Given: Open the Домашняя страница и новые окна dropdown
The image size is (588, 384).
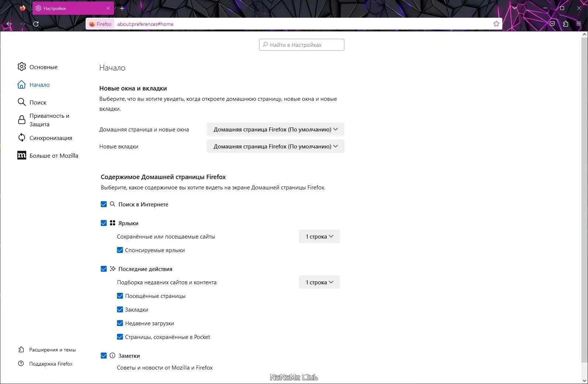Looking at the screenshot, I should pyautogui.click(x=275, y=130).
